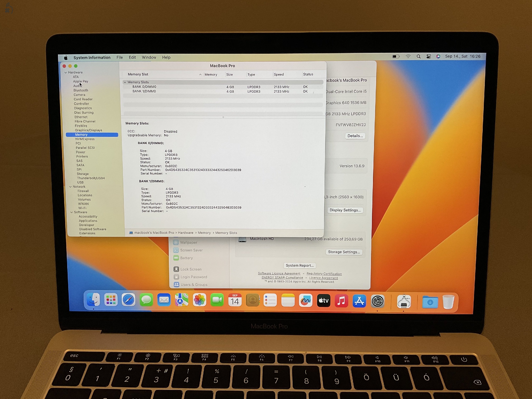
Task: Open the File menu
Action: pyautogui.click(x=120, y=57)
